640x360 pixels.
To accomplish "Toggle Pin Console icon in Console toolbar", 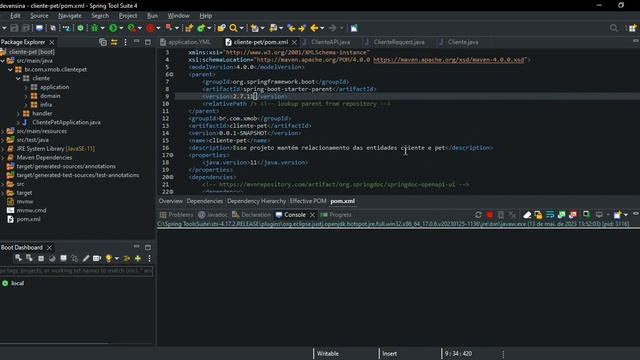I will click(x=586, y=215).
